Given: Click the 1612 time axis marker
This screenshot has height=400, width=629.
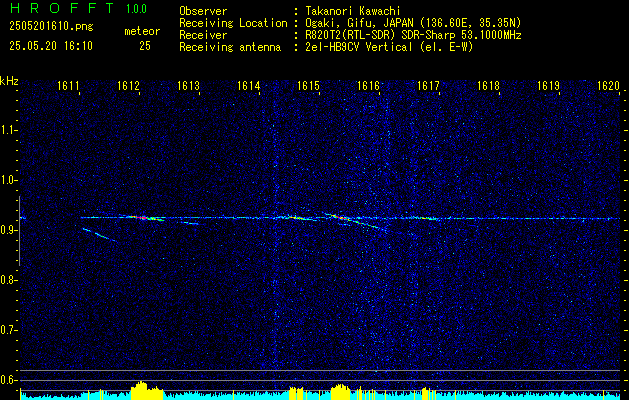Looking at the screenshot, I should click(128, 85).
